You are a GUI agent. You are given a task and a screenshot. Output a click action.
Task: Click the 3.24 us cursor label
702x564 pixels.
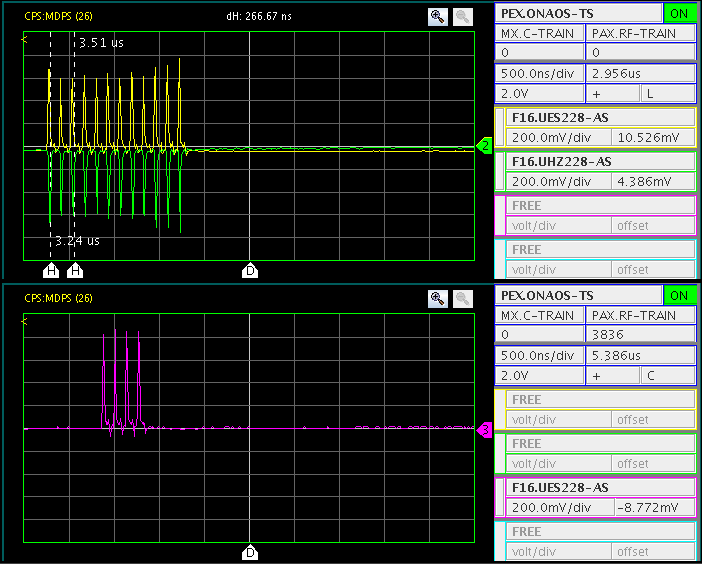[77, 241]
